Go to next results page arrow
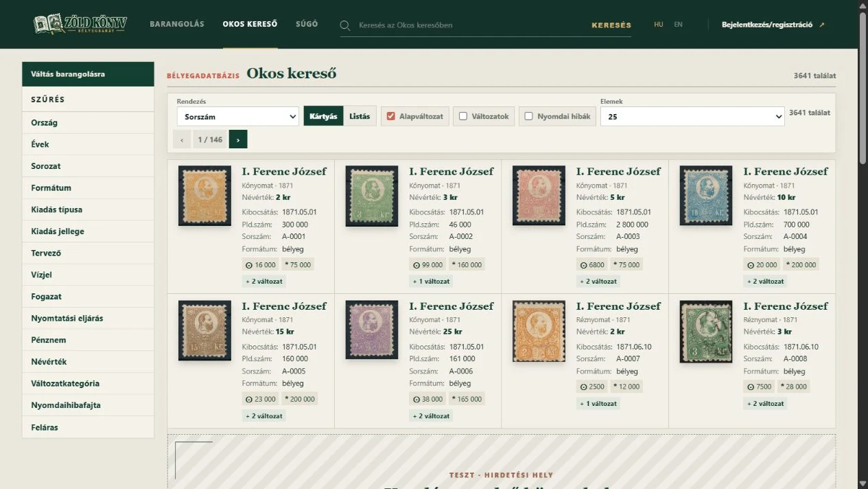 (238, 139)
